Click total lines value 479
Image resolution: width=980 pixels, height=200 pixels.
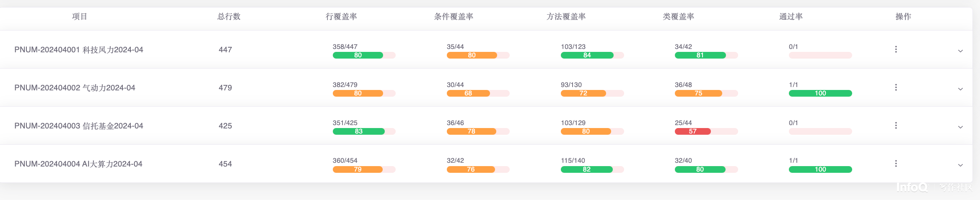225,88
